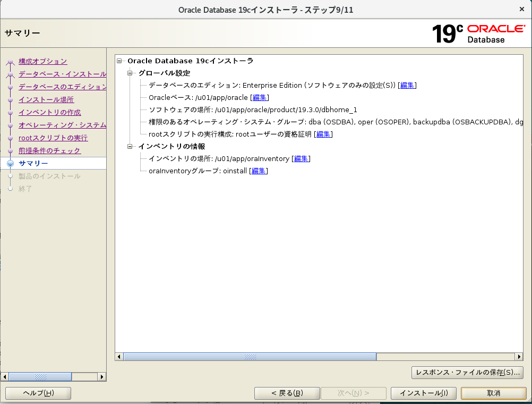Viewport: 532px width, 404px height.
Task: Open rootスクリプトの実行 step
Action: (x=53, y=138)
